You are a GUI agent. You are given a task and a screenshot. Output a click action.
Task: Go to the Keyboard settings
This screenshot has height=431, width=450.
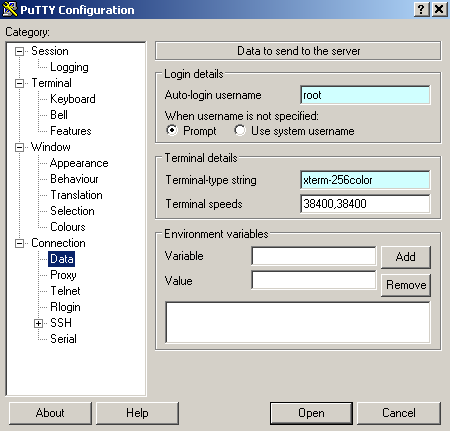(x=73, y=99)
